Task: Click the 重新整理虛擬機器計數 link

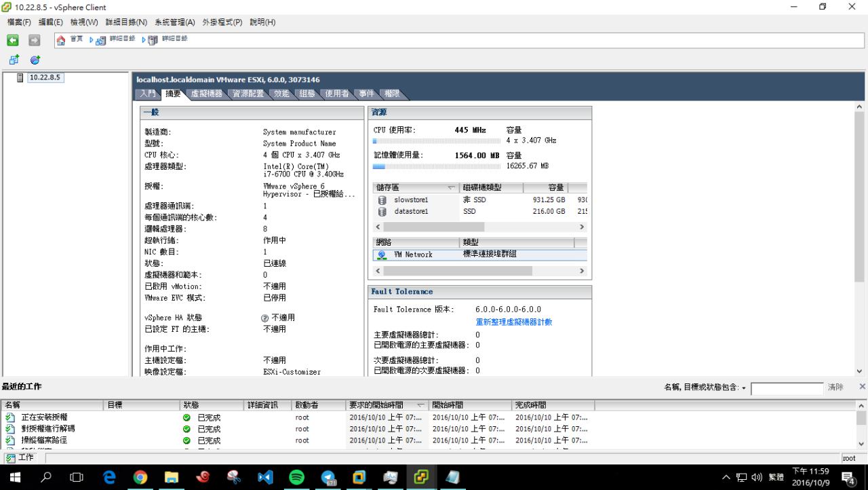Action: pos(514,322)
